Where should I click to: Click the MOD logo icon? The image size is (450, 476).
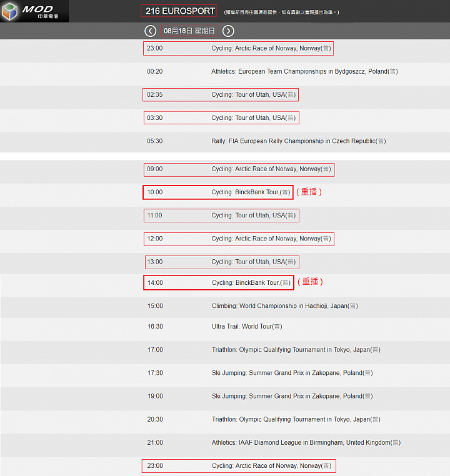(x=10, y=11)
